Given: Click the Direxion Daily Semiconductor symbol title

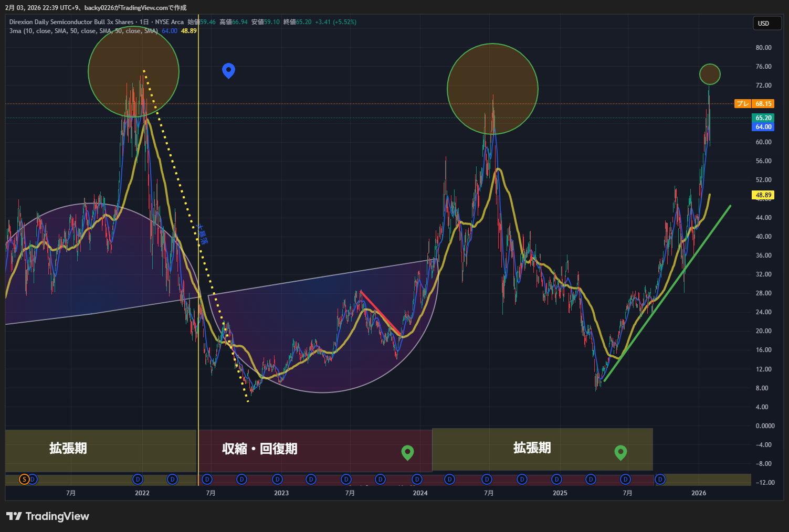Looking at the screenshot, I should (x=71, y=22).
